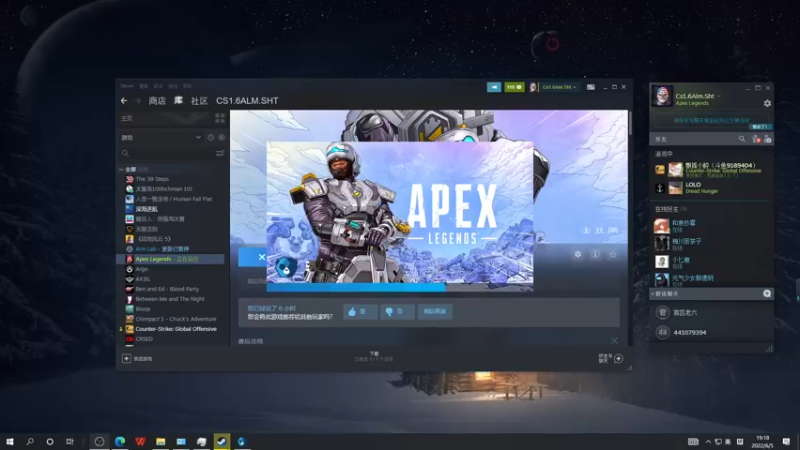This screenshot has width=800, height=450.
Task: Select AXEL in the library list
Action: point(138,279)
